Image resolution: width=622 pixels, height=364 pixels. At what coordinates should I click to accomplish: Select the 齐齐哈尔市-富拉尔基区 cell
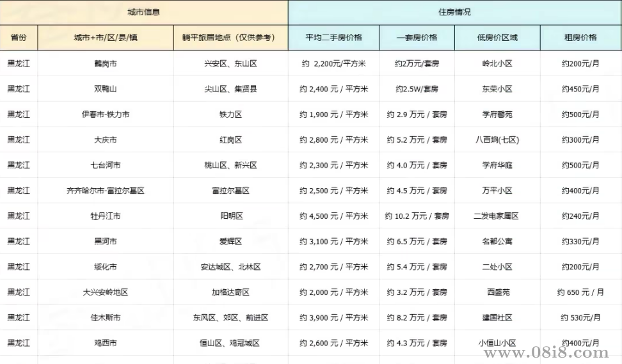coord(106,191)
